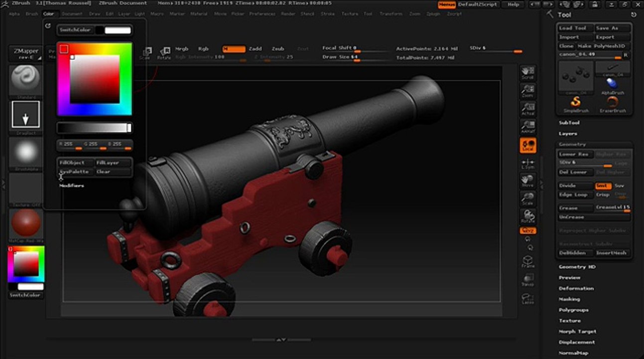Expand the Modifiers section in Color palette

(x=72, y=185)
